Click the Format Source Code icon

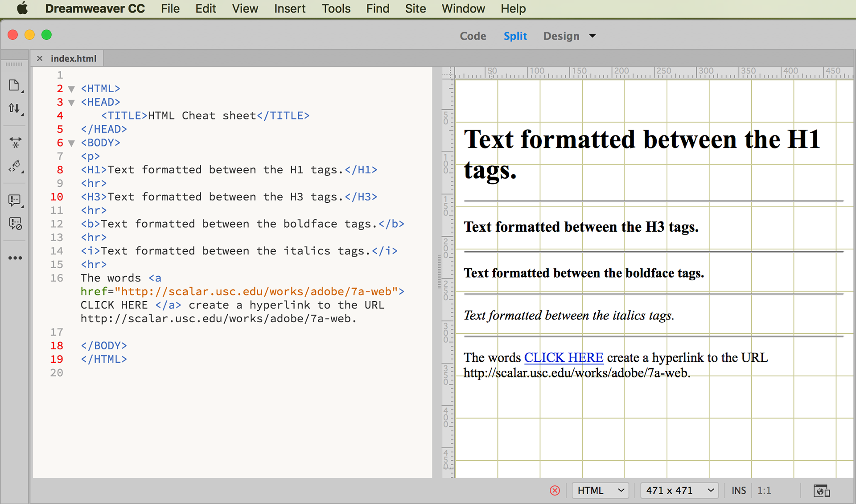click(15, 167)
